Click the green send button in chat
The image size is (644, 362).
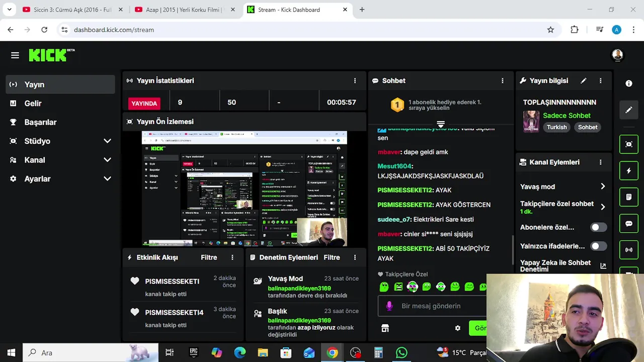[478, 328]
